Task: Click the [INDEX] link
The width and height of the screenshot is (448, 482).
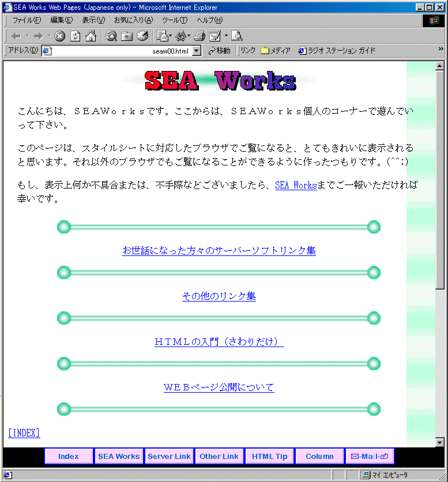Action: pyautogui.click(x=24, y=433)
